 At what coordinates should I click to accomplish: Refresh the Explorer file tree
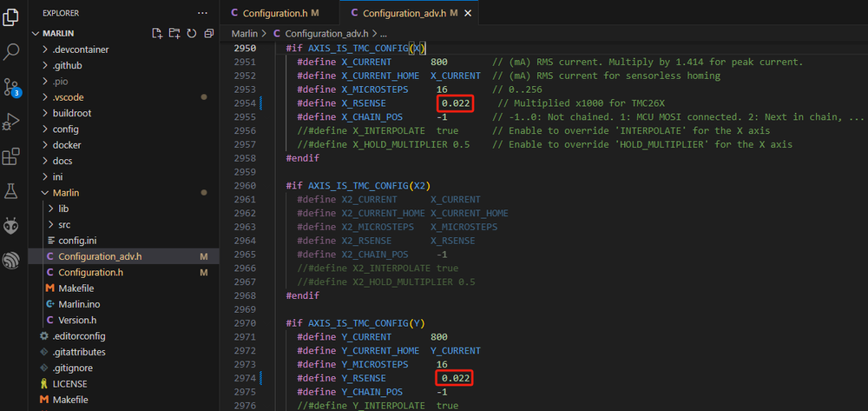click(x=192, y=33)
